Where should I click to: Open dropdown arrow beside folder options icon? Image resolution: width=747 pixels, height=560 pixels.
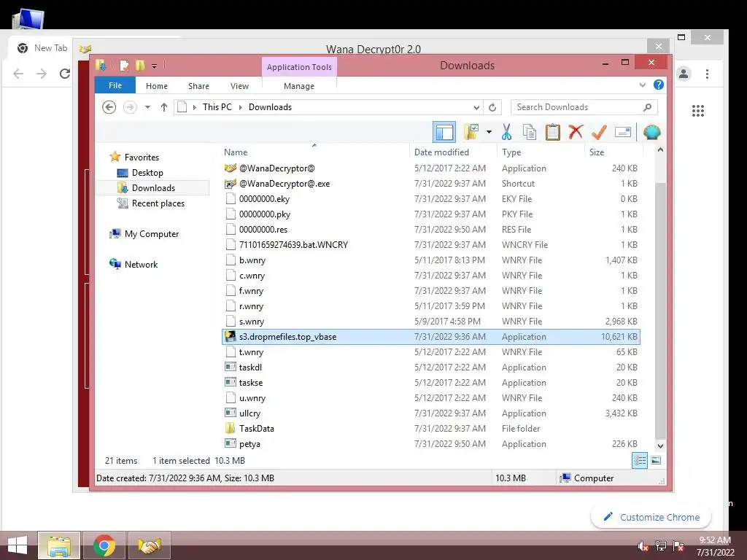[489, 132]
